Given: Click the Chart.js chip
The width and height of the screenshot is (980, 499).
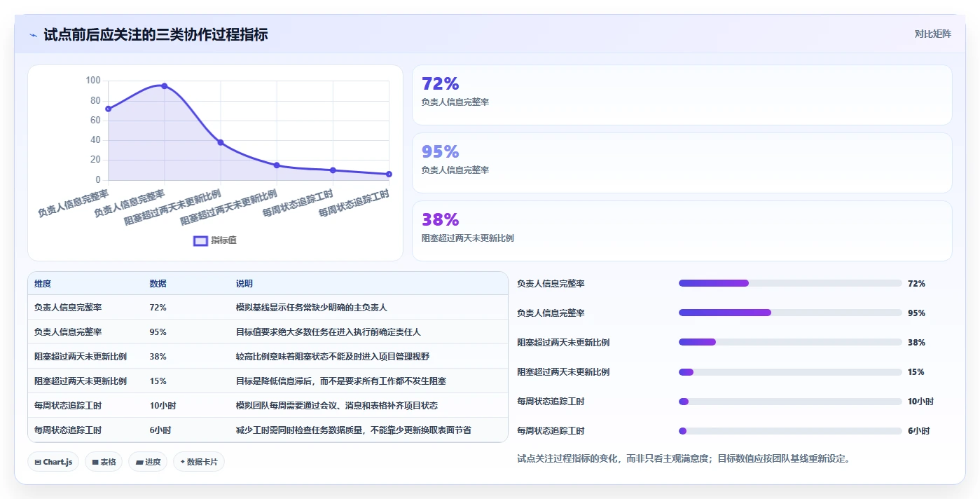Looking at the screenshot, I should coord(53,462).
